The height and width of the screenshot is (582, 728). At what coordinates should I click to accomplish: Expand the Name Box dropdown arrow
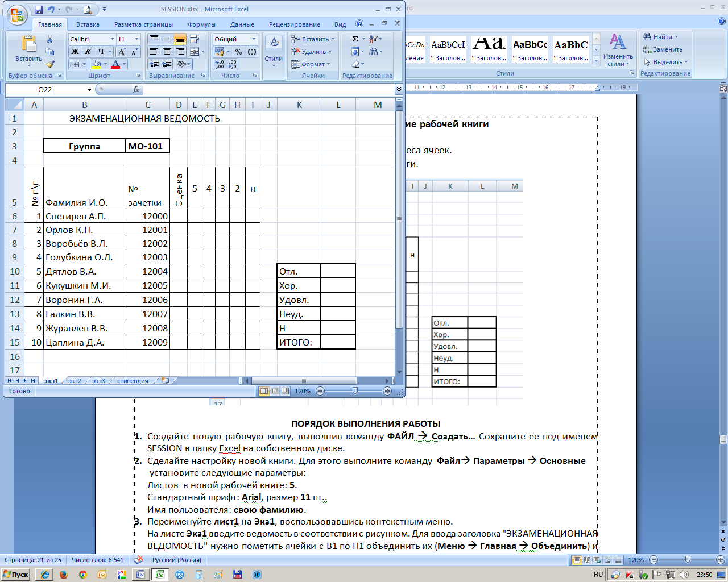tap(89, 89)
